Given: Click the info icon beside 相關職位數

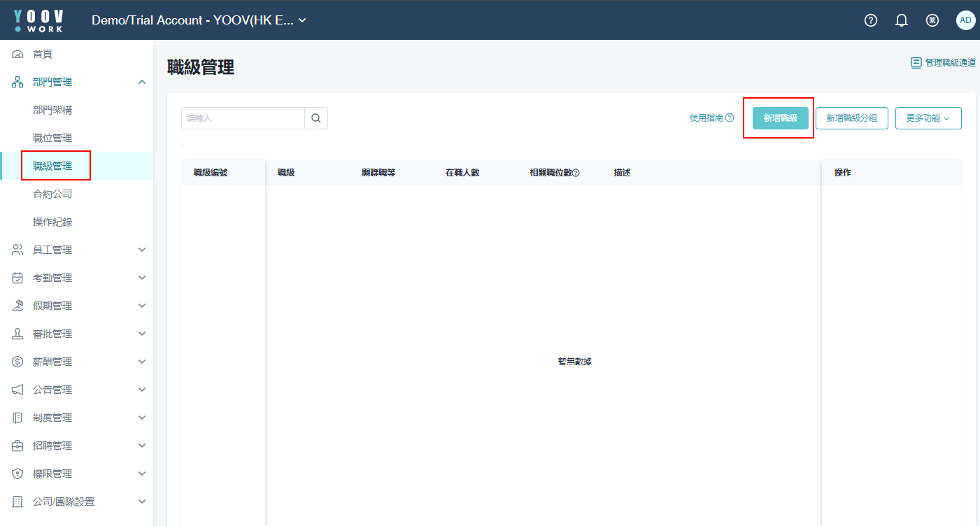Looking at the screenshot, I should (576, 173).
